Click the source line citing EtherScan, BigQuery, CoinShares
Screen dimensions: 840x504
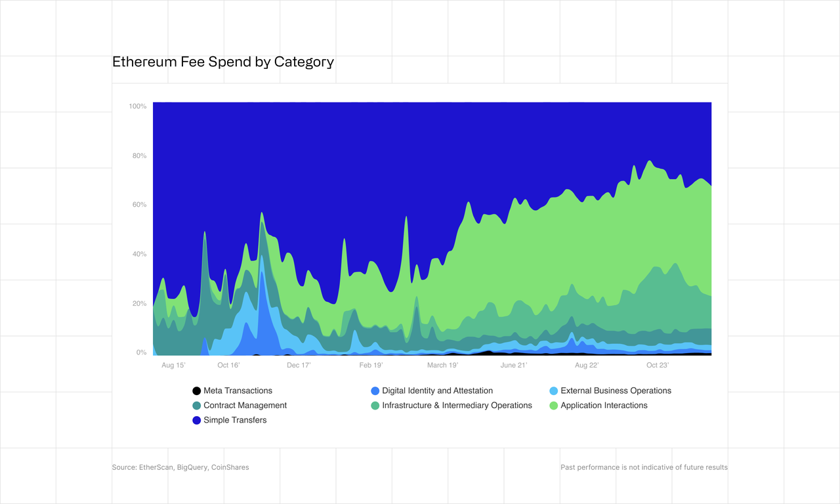(180, 468)
